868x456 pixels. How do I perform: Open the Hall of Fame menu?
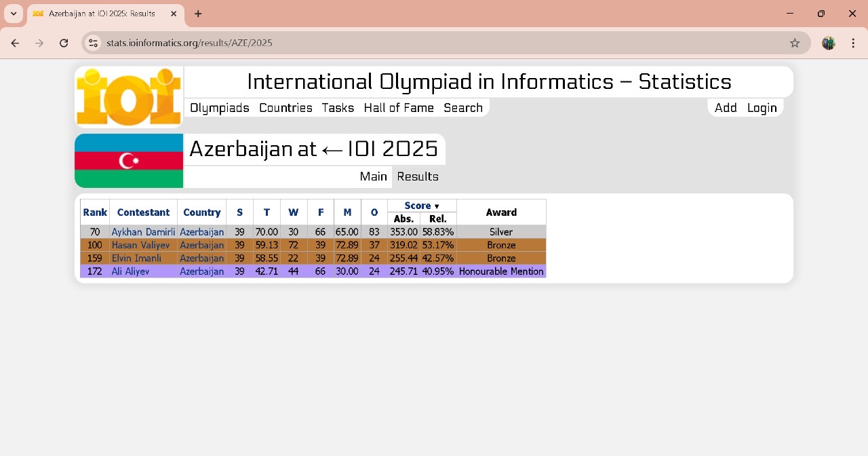[399, 108]
